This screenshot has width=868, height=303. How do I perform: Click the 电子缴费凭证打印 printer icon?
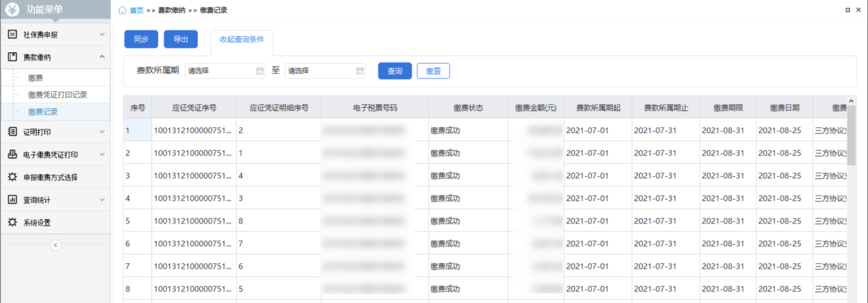coord(12,154)
